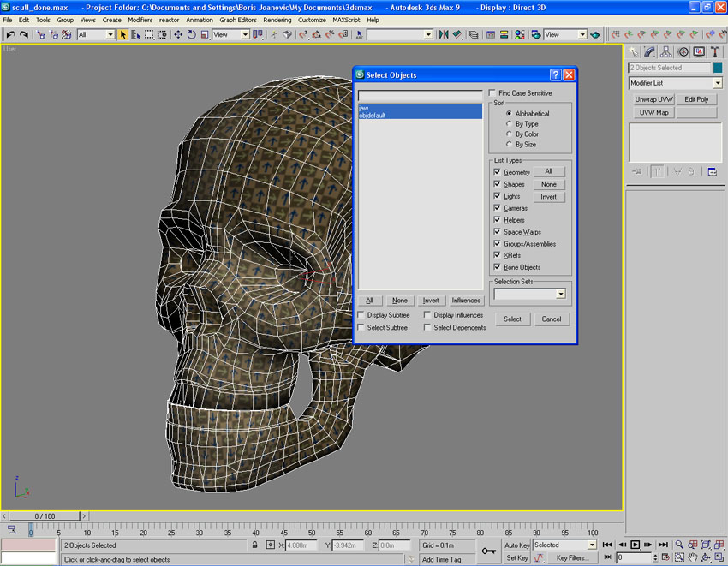Click the Quick Render teapot icon
Screen dimensions: 728x566
tap(595, 34)
